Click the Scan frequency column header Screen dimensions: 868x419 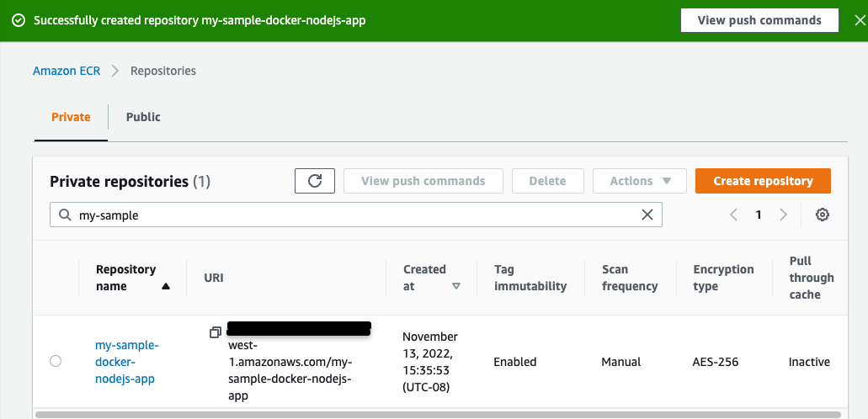pyautogui.click(x=630, y=278)
